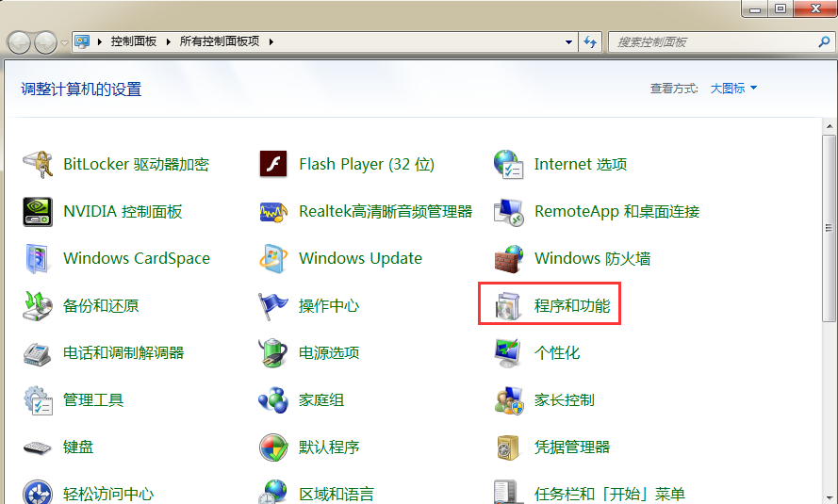The image size is (838, 504).
Task: Click the 控制面板 breadcrumb
Action: click(134, 41)
